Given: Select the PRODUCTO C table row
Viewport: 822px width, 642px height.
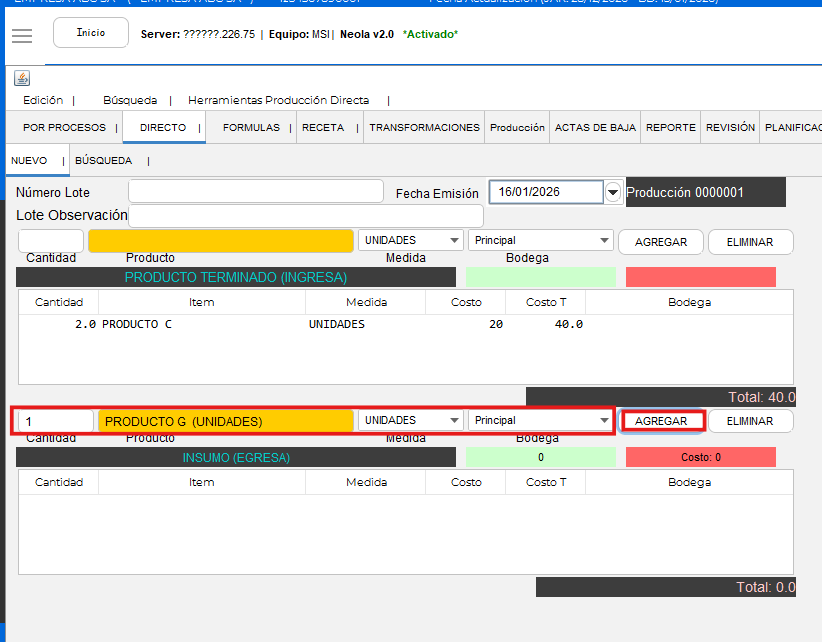Looking at the screenshot, I should point(300,324).
